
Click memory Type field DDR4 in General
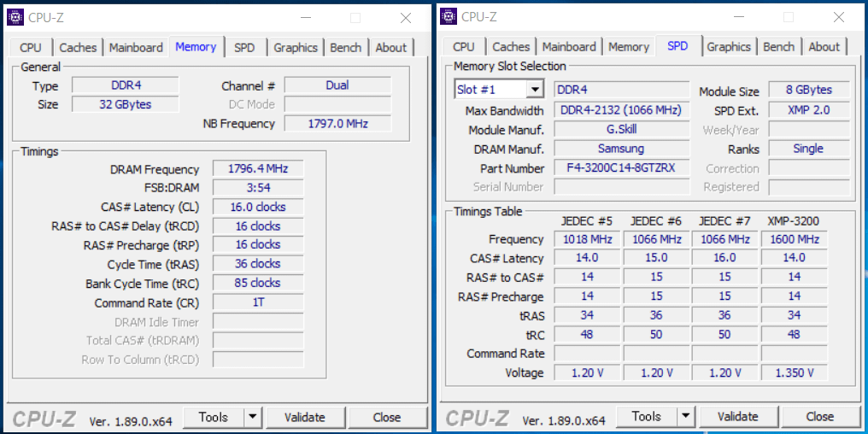126,85
